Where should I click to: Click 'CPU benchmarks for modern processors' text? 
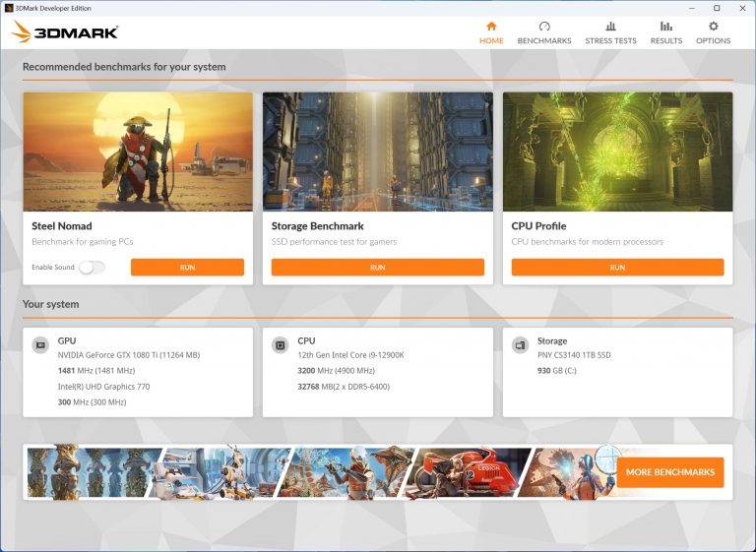(x=588, y=242)
